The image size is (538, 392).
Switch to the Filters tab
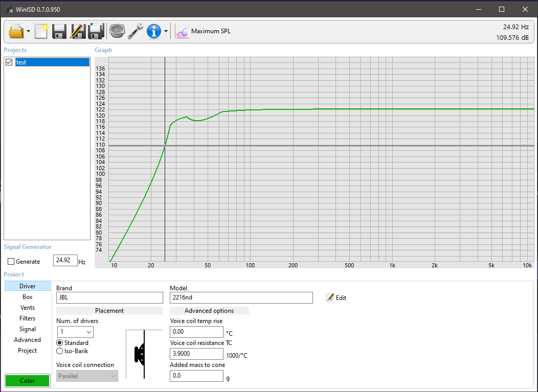[28, 318]
